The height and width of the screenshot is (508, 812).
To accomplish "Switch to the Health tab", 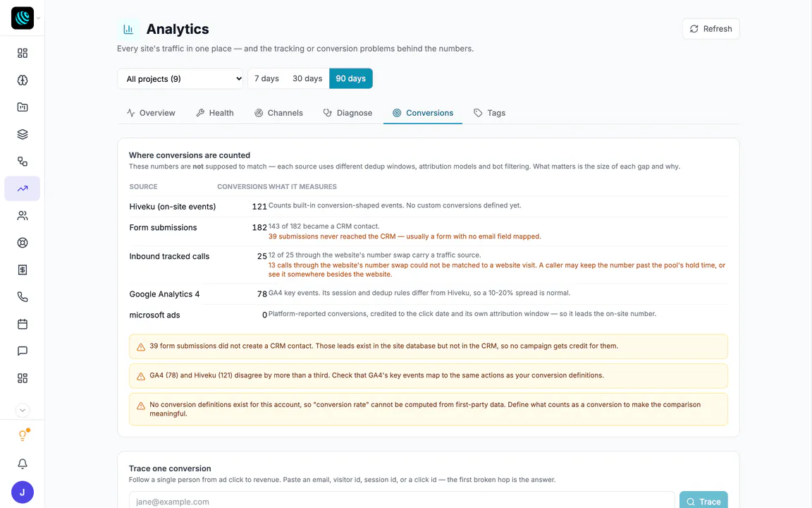I will coord(215,113).
